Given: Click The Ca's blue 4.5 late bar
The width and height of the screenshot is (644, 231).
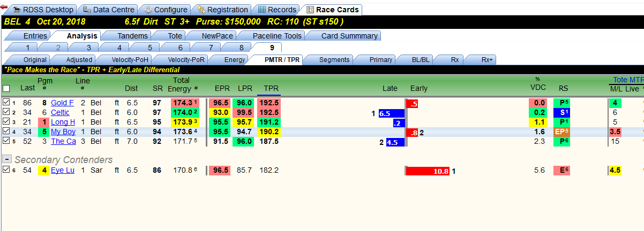Looking at the screenshot, I should pos(395,142).
